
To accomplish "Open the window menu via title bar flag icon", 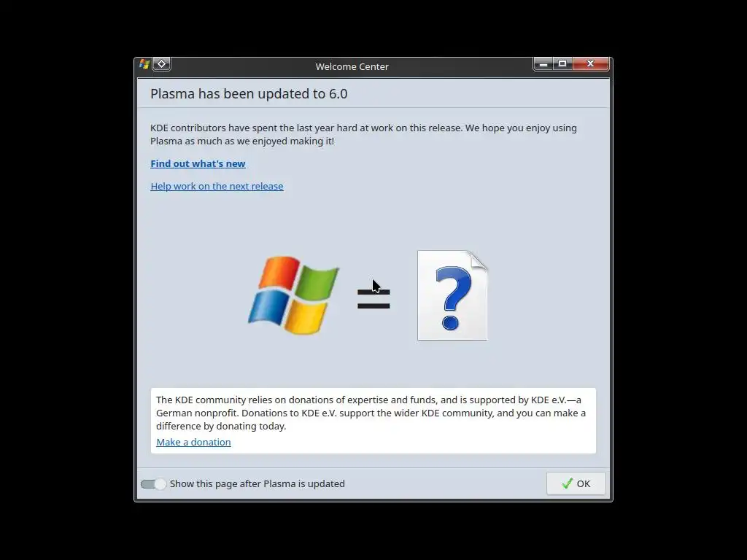I will tap(144, 64).
